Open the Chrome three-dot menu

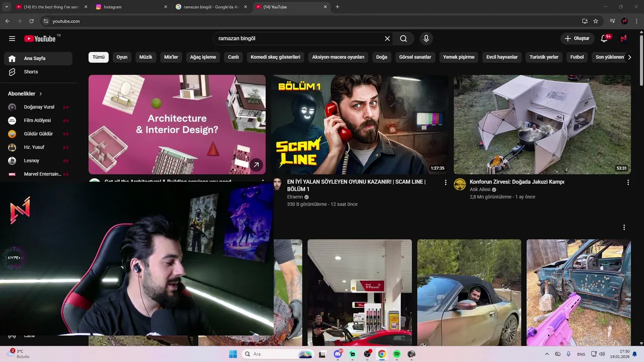636,21
